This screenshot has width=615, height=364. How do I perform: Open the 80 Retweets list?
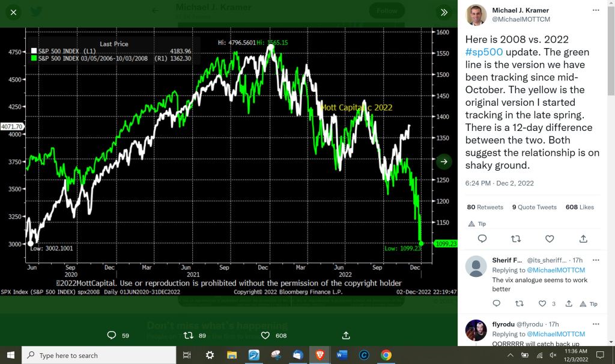[x=485, y=207]
